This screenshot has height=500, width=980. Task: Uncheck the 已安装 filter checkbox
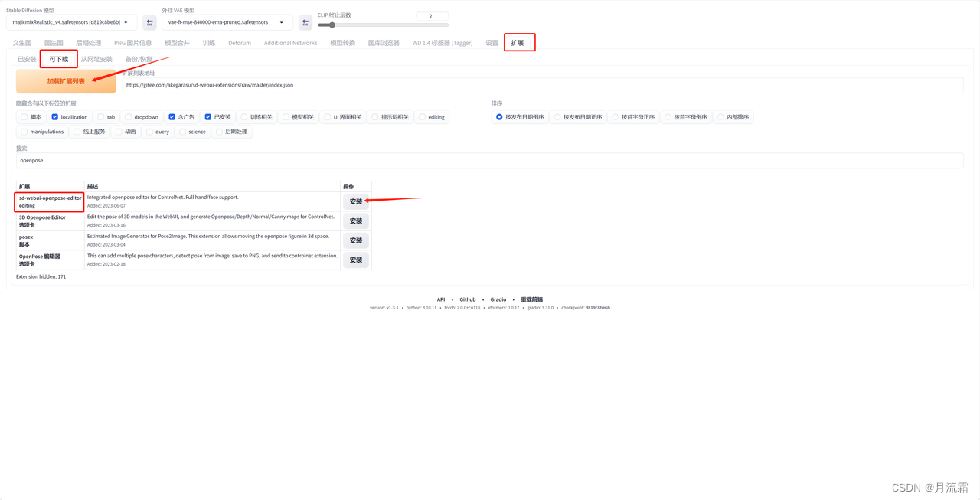[x=208, y=117]
